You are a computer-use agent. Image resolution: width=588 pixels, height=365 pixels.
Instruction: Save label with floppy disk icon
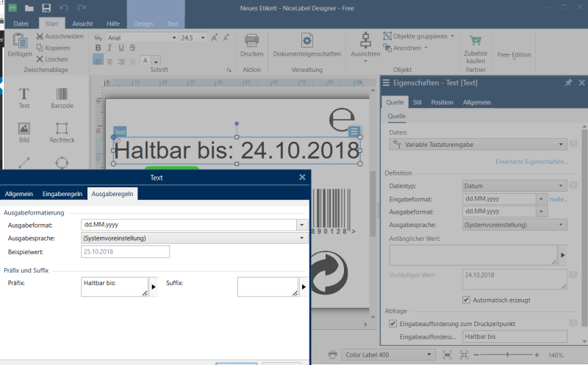coord(46,8)
